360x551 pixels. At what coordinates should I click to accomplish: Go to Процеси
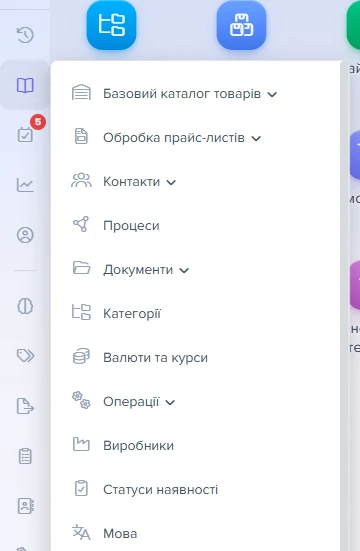[x=131, y=226]
